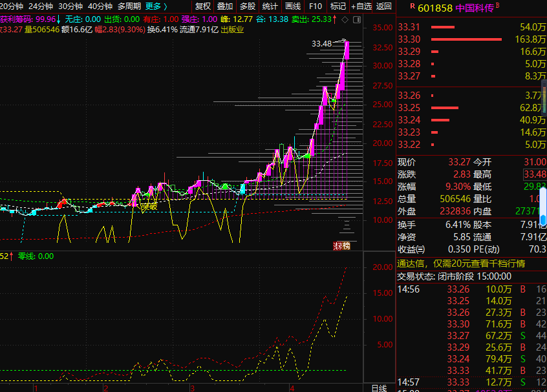This screenshot has width=547, height=392.
Task: Toggle 多股 multi-stock view
Action: [248, 6]
